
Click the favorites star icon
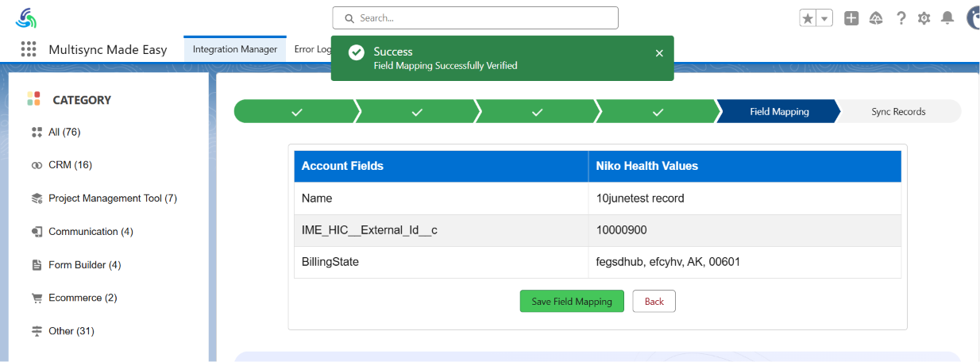[808, 18]
